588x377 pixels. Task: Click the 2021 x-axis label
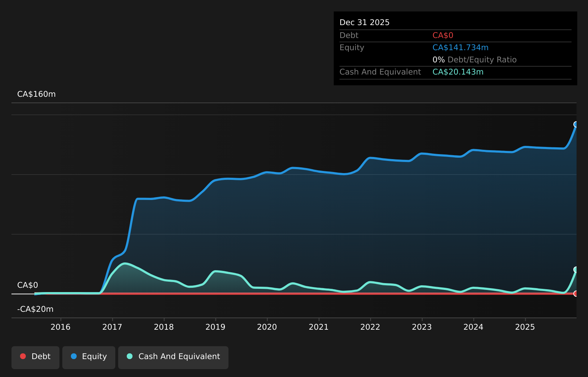point(319,327)
